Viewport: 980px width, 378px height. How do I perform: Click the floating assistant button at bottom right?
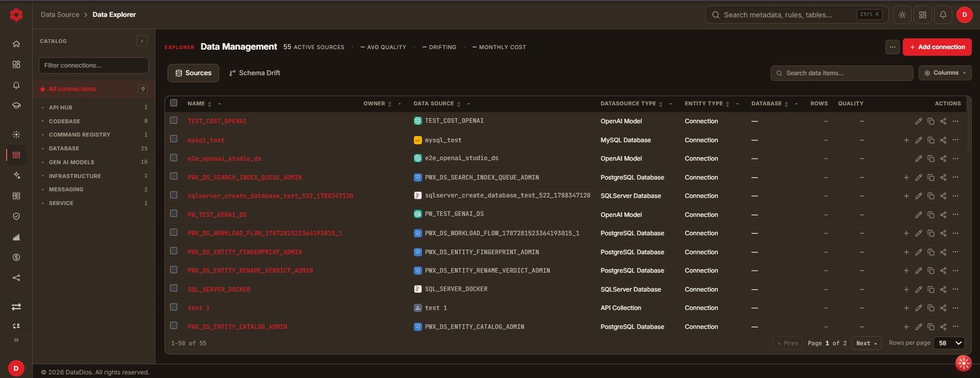coord(963,363)
